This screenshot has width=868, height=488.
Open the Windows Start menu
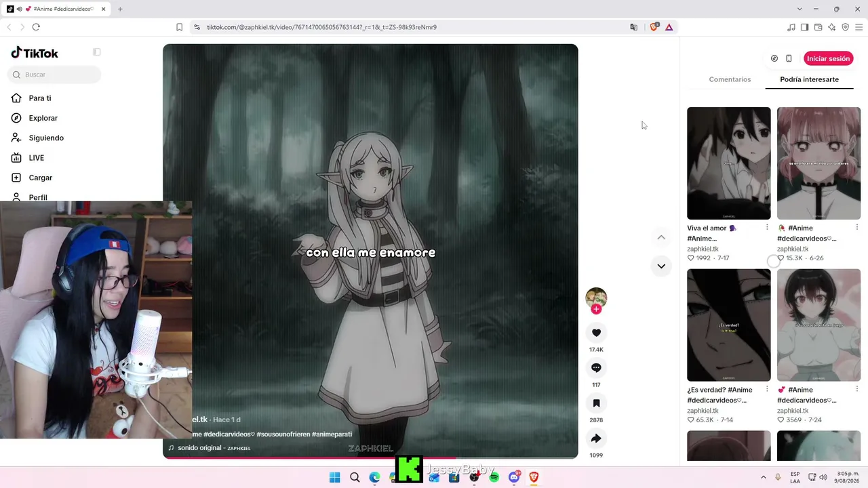click(334, 478)
